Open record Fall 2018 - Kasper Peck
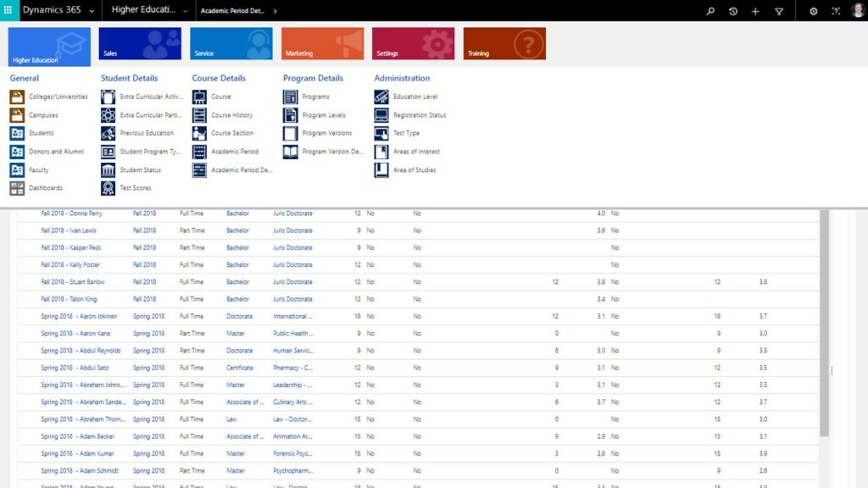 [x=71, y=247]
